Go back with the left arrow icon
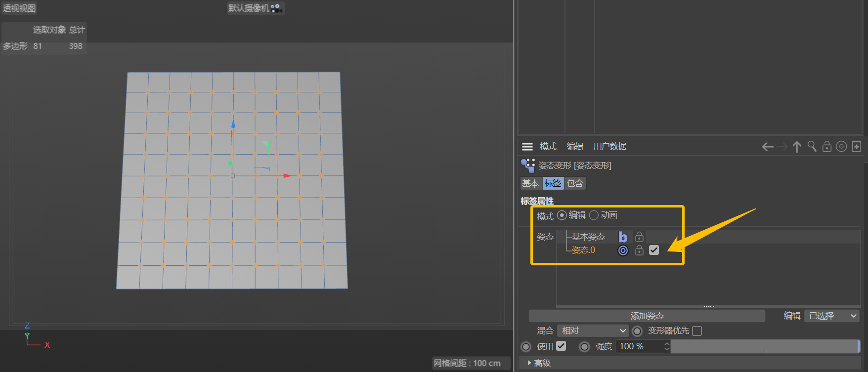 (x=767, y=147)
